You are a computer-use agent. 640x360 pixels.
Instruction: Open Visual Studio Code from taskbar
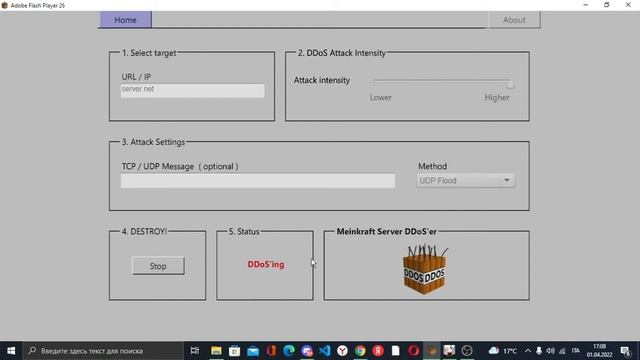pyautogui.click(x=324, y=351)
